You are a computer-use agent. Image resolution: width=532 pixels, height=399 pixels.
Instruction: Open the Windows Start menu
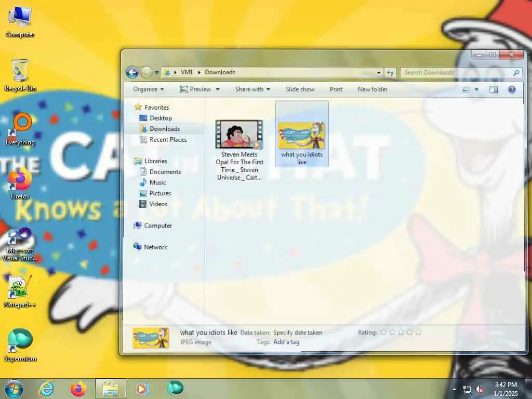(x=14, y=389)
